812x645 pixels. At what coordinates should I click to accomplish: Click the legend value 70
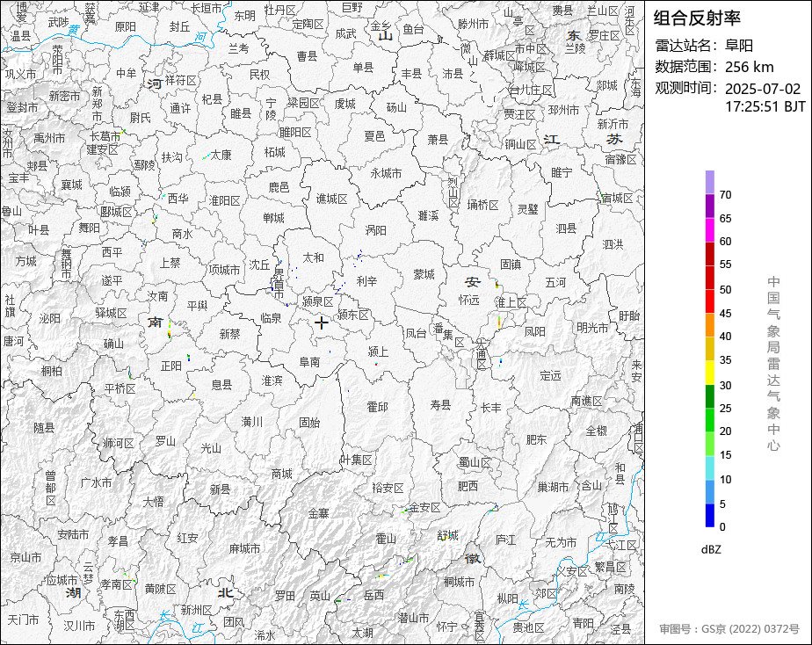pyautogui.click(x=726, y=195)
